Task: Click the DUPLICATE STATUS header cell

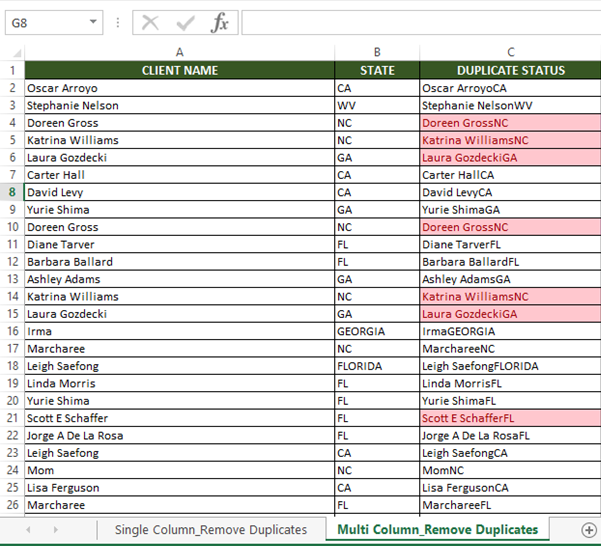Action: [x=511, y=71]
